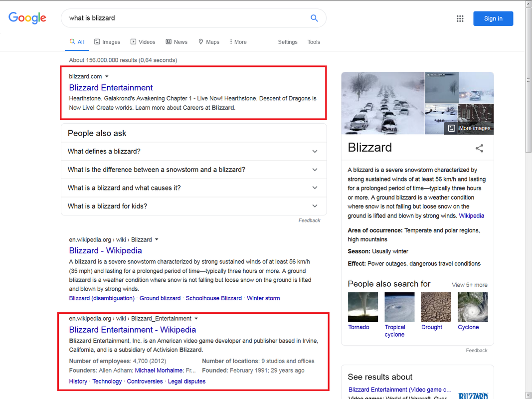Viewport: 532px width, 399px height.
Task: Expand 'What is a blizzard and what causes it?'
Action: point(193,188)
